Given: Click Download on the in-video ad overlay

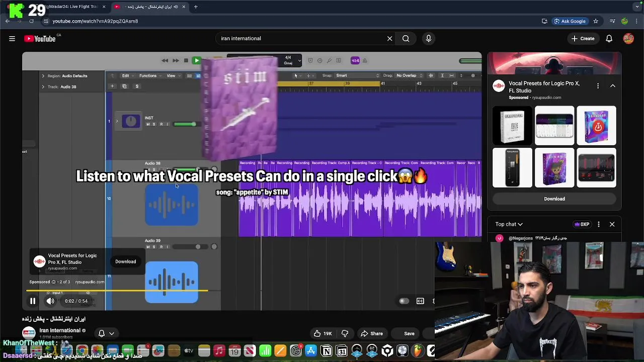Looking at the screenshot, I should (x=125, y=261).
